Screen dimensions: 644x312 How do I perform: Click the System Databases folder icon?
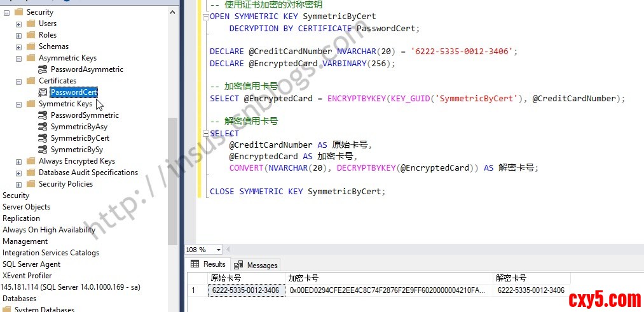[x=6, y=309]
